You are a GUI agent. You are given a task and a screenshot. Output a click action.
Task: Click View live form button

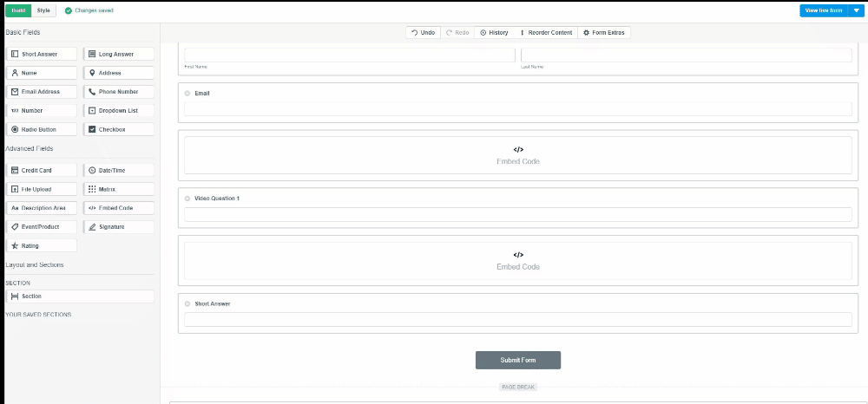pos(824,10)
